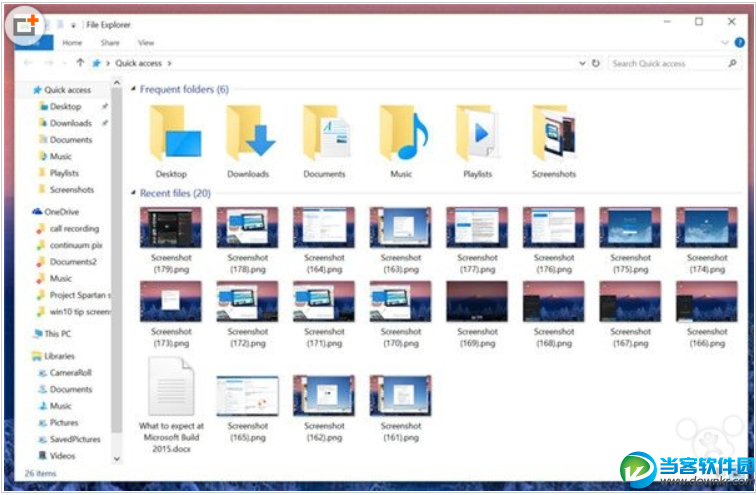756x495 pixels.
Task: Open the Screenshots frequent folder icon
Action: [554, 133]
